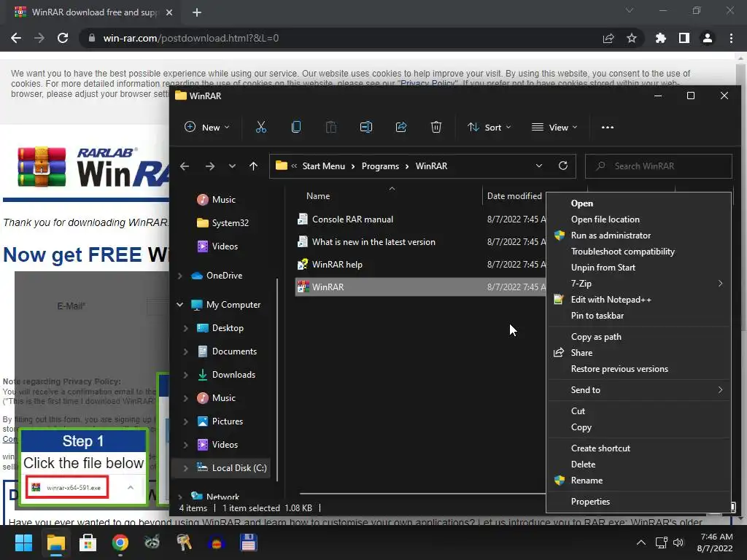Open Chrome three-dot menu
The height and width of the screenshot is (560, 747).
pos(731,38)
